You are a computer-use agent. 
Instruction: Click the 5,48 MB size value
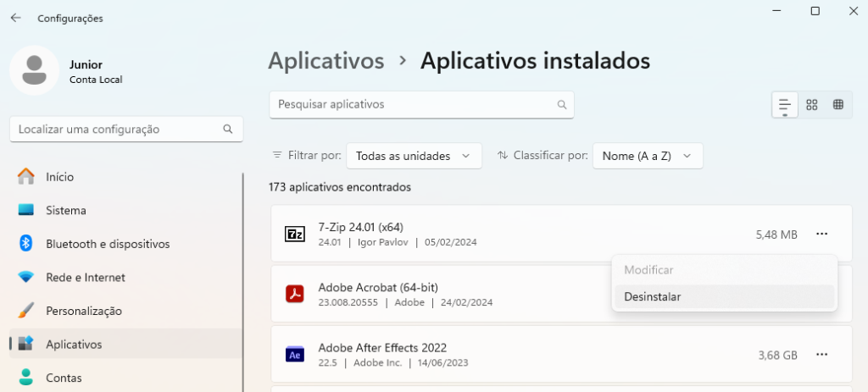[776, 235]
